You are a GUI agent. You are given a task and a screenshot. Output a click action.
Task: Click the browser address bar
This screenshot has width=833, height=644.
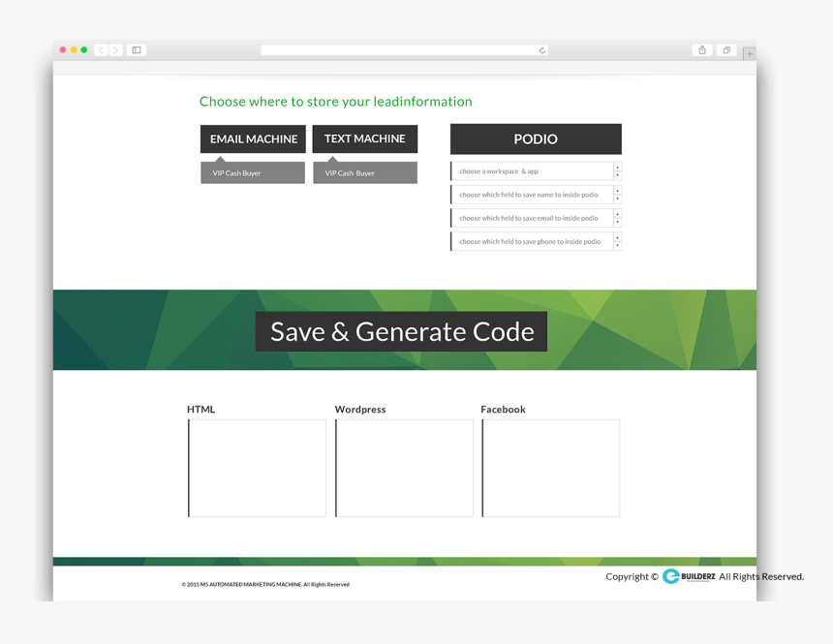[404, 50]
